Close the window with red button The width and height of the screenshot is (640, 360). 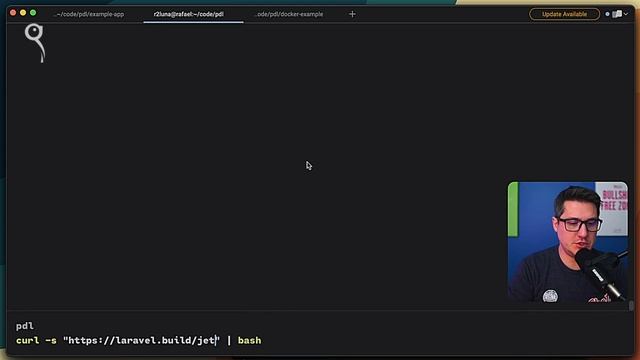(x=13, y=13)
